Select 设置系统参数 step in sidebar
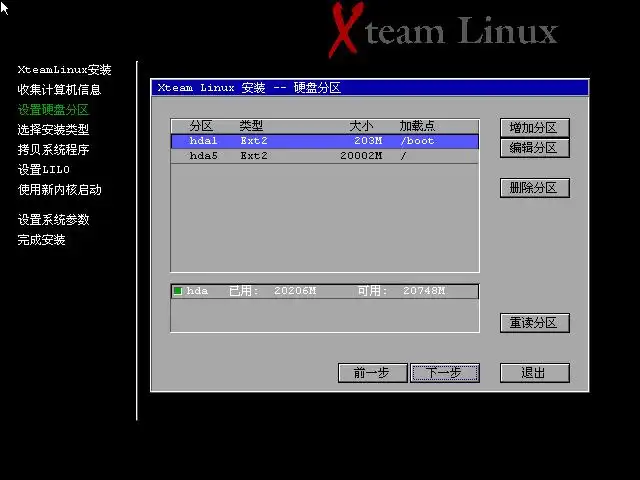 (x=53, y=220)
